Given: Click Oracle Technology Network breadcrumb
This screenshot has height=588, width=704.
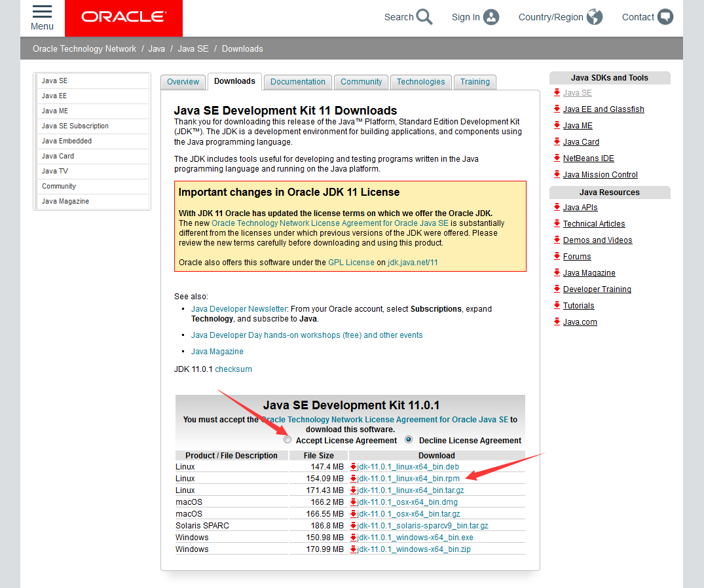Looking at the screenshot, I should tap(84, 48).
